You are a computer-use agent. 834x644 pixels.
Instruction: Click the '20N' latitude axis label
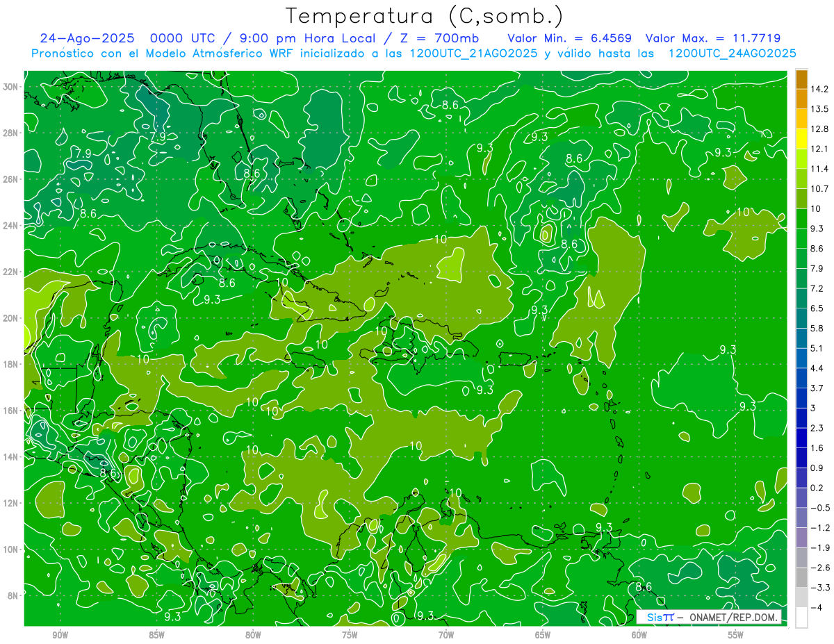[x=12, y=318]
